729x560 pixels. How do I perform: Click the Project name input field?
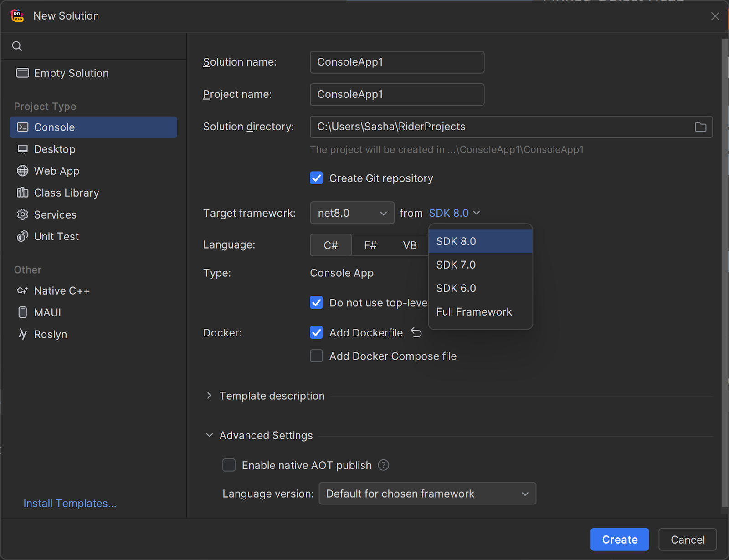coord(397,94)
